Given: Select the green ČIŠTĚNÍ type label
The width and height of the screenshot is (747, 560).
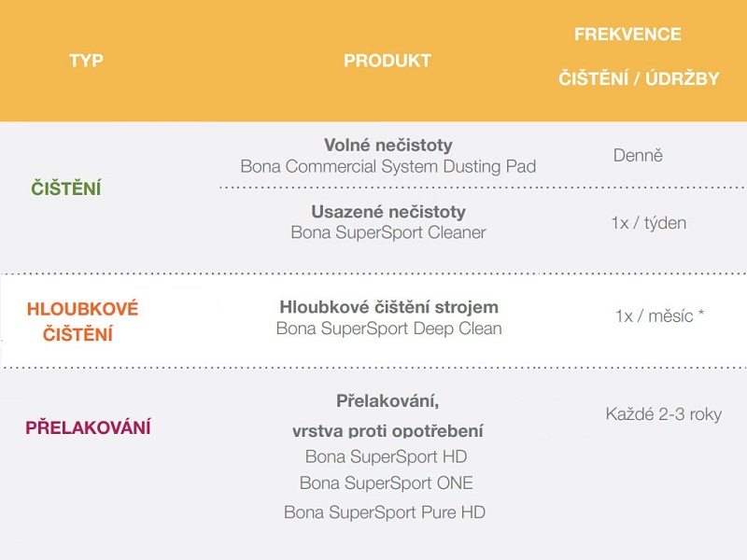Looking at the screenshot, I should pyautogui.click(x=65, y=189).
